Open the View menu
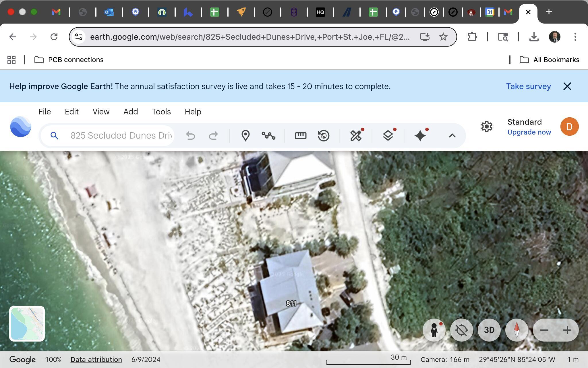Screen dimensions: 588x368 [101, 112]
